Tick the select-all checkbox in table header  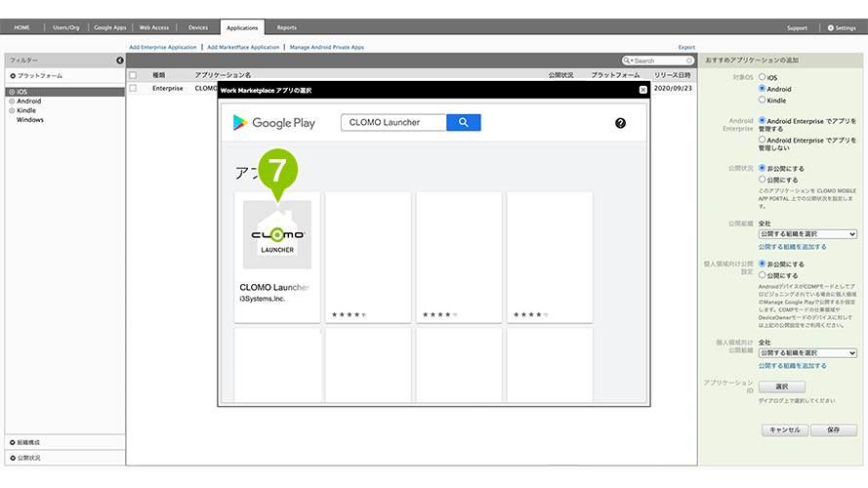[133, 75]
